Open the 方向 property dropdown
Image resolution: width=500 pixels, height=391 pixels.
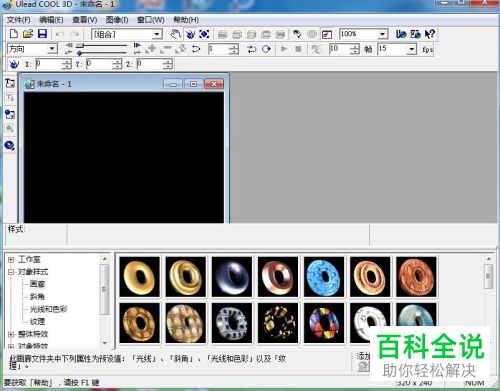coord(52,49)
